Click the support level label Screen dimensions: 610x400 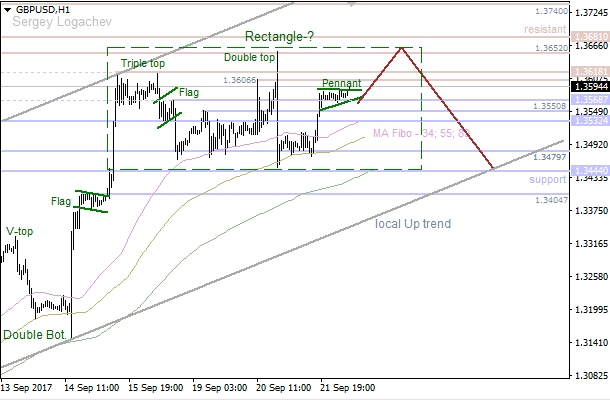point(547,180)
